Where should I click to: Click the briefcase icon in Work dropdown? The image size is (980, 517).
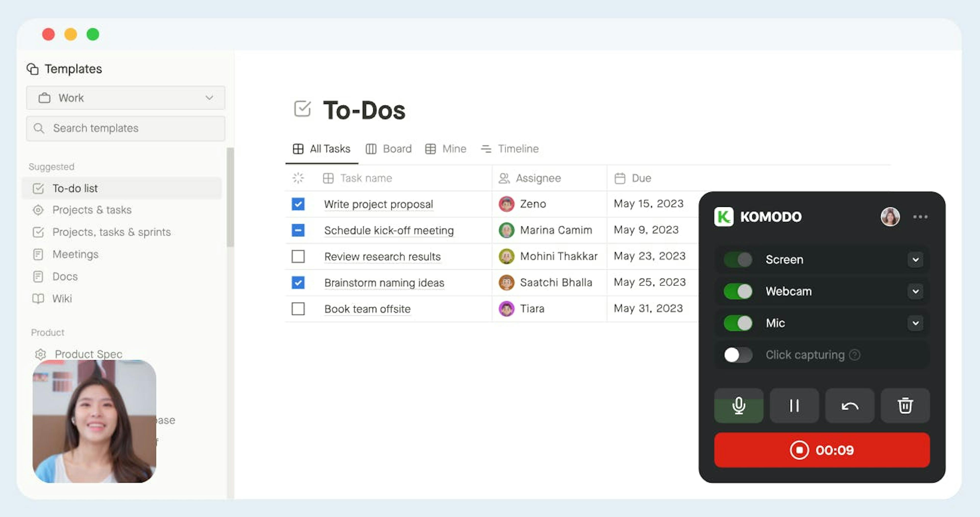pos(44,98)
